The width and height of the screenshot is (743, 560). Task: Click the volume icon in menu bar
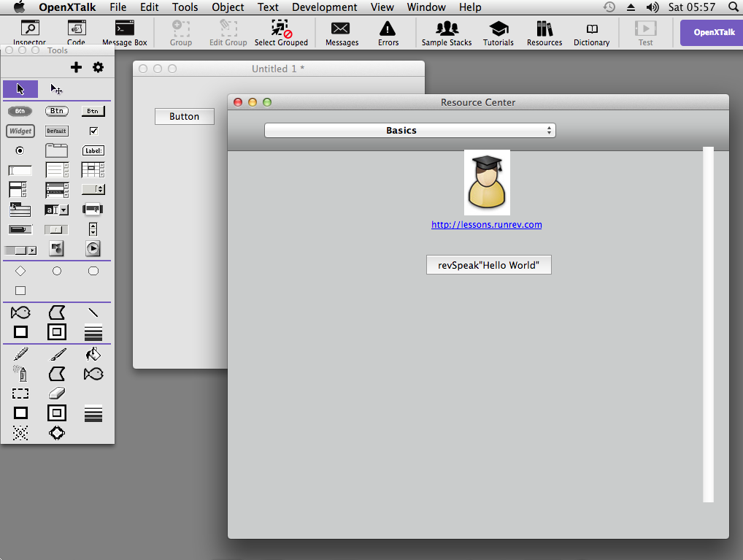(652, 7)
